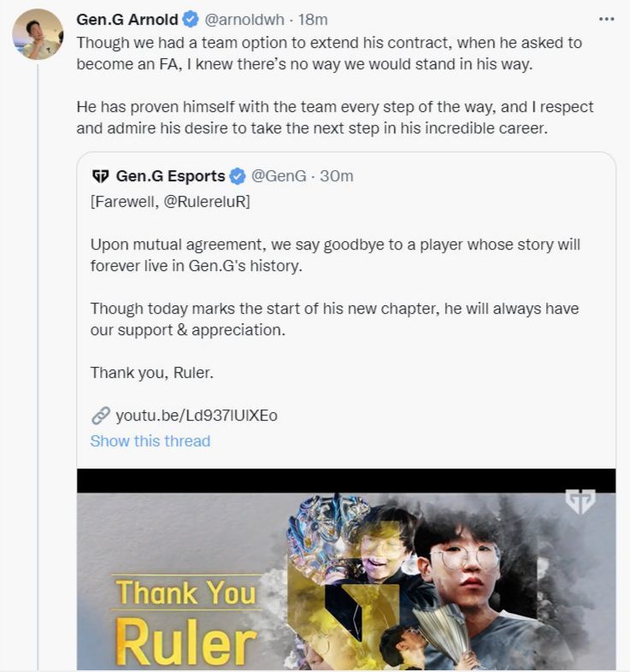Open the youtu.be/Ld937lUlXEo link
630x672 pixels.
click(x=196, y=416)
